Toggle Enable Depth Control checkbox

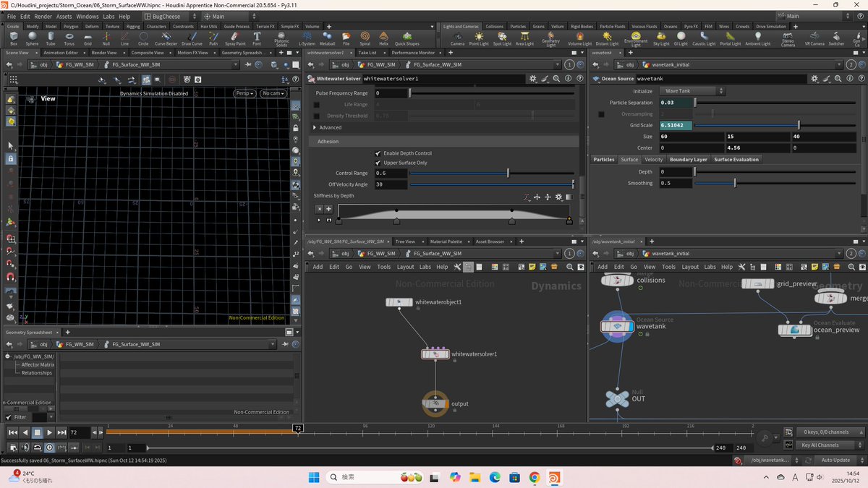378,153
